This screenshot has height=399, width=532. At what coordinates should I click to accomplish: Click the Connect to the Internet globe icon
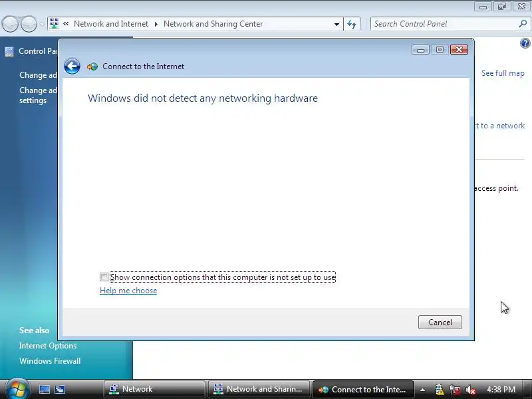(92, 66)
